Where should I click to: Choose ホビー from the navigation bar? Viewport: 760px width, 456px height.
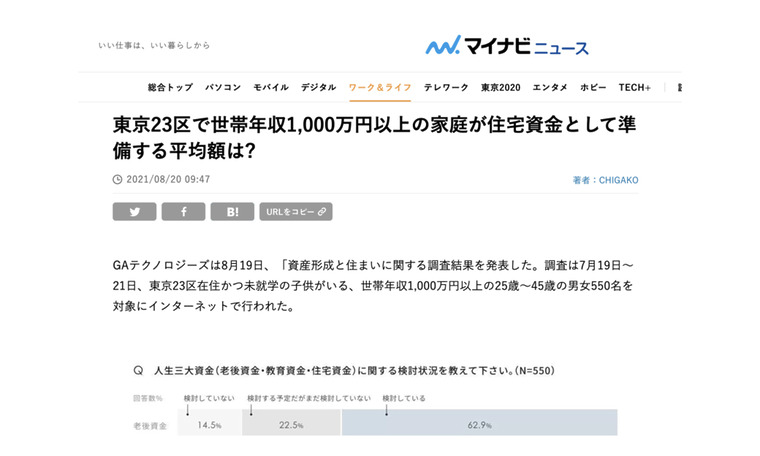coord(593,88)
